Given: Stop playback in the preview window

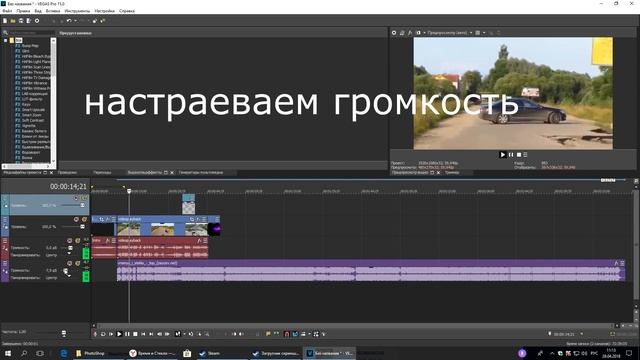Looking at the screenshot, I should click(x=519, y=155).
